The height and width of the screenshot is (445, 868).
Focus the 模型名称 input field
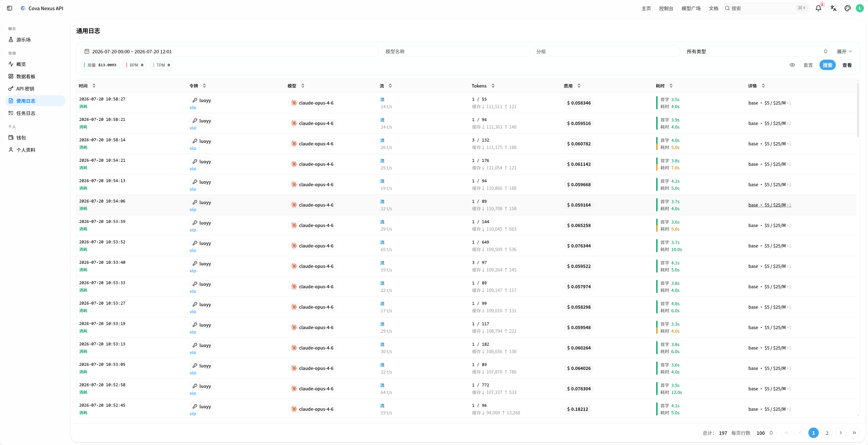point(456,51)
